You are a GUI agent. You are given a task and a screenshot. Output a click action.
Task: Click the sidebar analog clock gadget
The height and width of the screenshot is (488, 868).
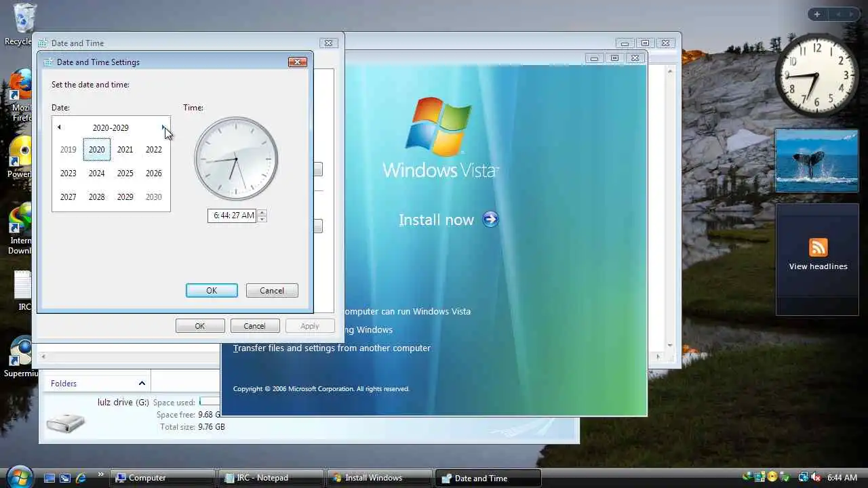coord(816,75)
